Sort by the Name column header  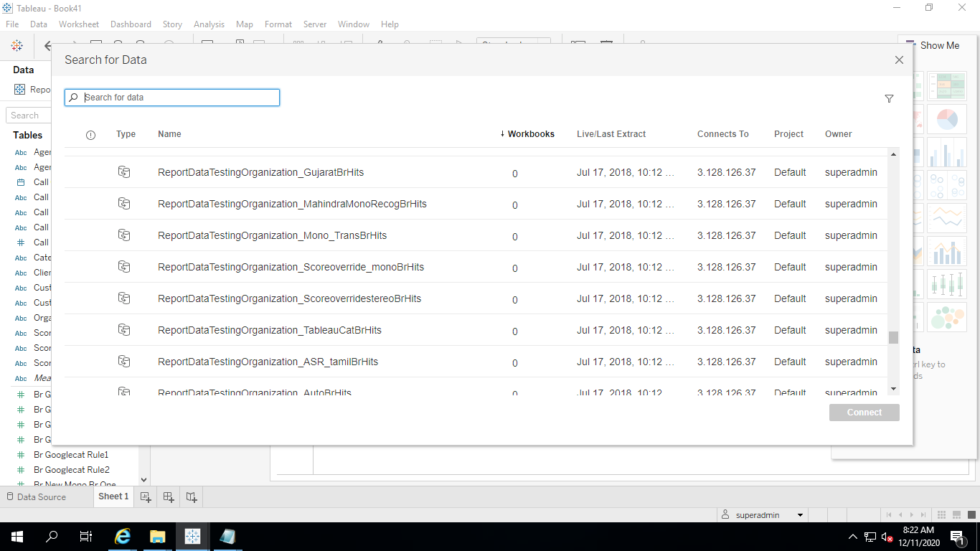pyautogui.click(x=169, y=134)
